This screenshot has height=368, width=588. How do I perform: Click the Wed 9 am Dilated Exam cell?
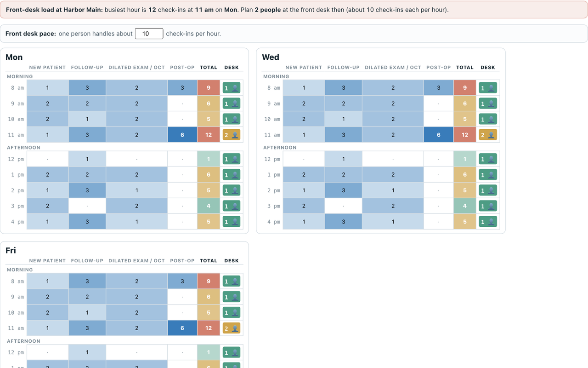393,103
